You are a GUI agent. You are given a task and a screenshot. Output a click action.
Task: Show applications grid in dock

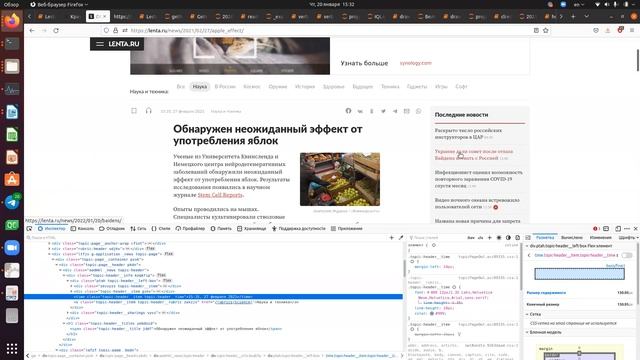click(x=12, y=348)
